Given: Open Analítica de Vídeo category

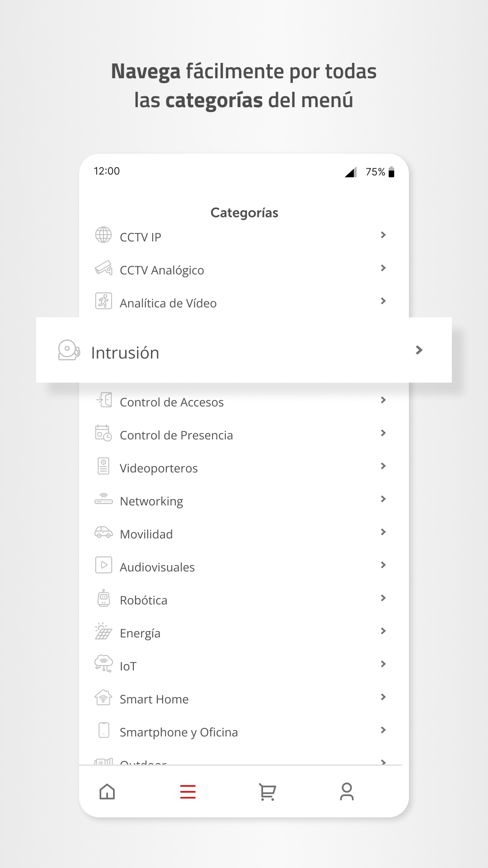Looking at the screenshot, I should [x=168, y=303].
